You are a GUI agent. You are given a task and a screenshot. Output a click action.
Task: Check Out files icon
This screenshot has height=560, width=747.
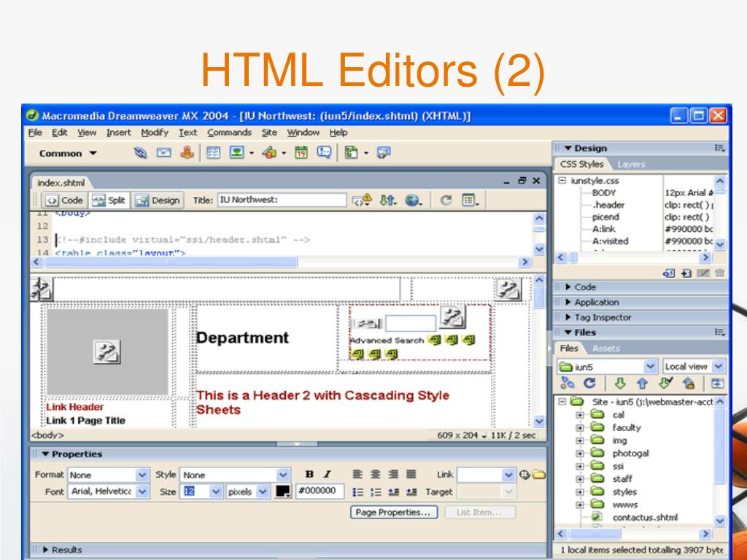coord(666,382)
